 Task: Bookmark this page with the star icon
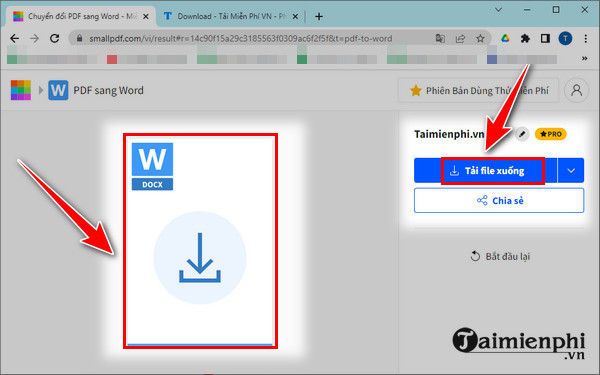[x=480, y=38]
